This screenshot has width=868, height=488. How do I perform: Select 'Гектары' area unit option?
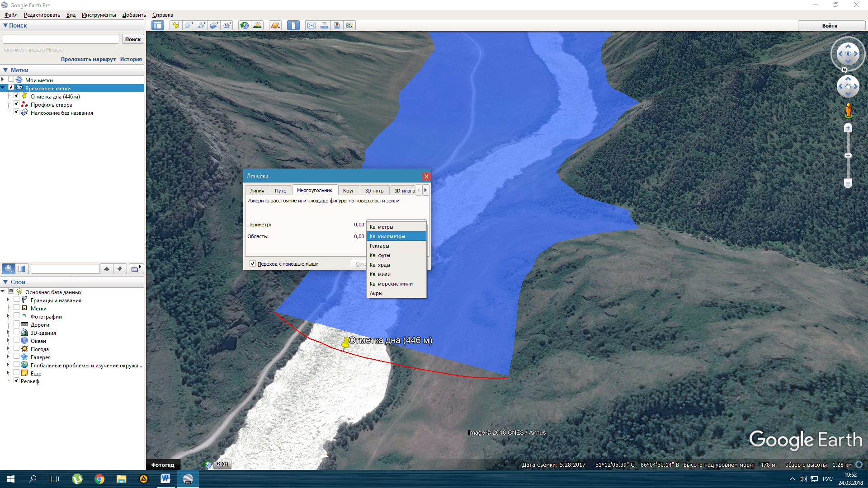click(396, 246)
